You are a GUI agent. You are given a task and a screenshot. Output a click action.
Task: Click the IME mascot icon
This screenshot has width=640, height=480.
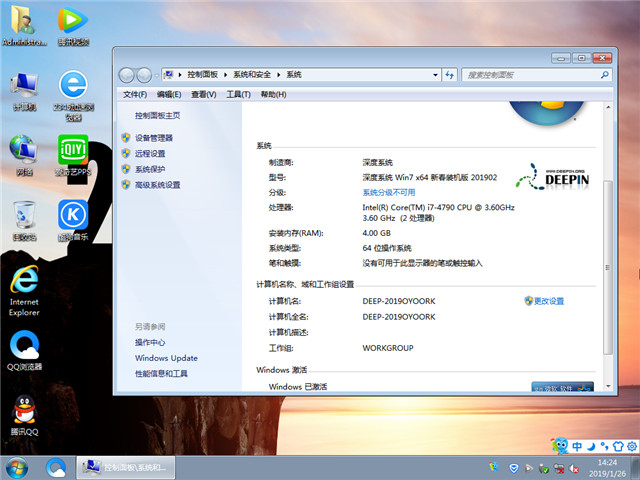tap(560, 445)
